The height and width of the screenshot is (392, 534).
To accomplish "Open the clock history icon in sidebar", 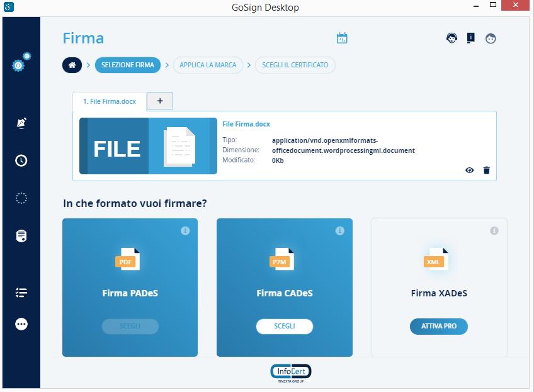I will click(x=21, y=160).
